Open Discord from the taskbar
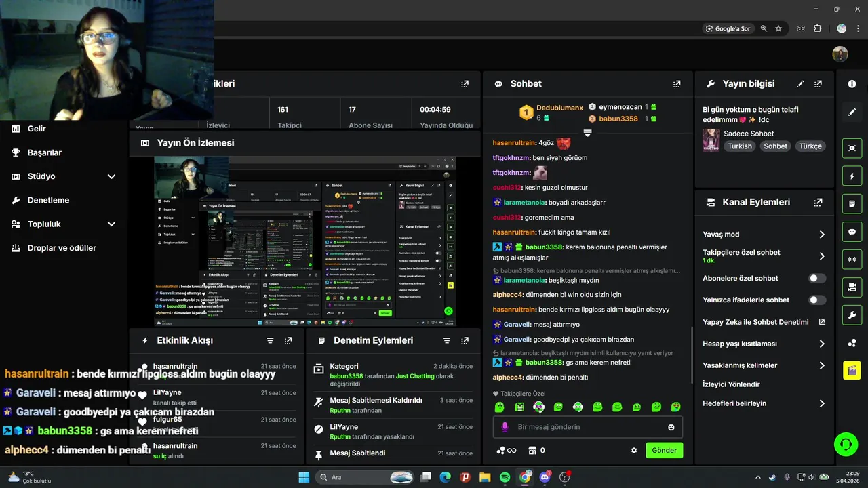This screenshot has height=488, width=868. 545,477
